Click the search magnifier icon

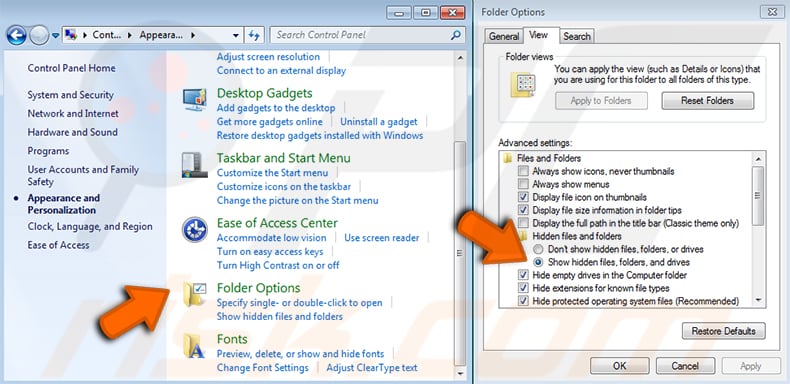click(455, 35)
